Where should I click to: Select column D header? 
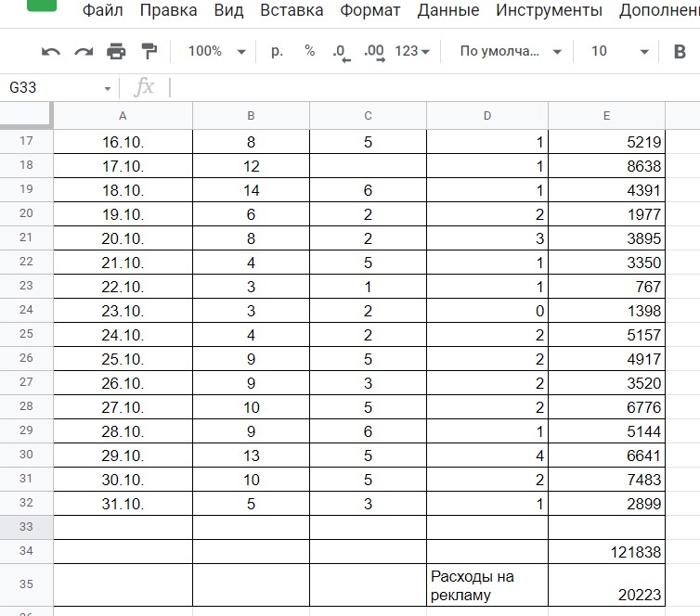(487, 116)
